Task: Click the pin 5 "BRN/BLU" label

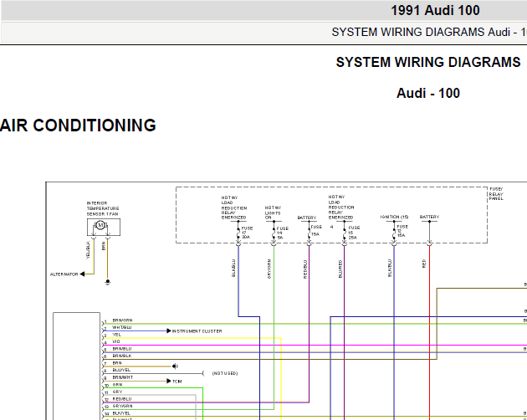Action: tap(122, 349)
